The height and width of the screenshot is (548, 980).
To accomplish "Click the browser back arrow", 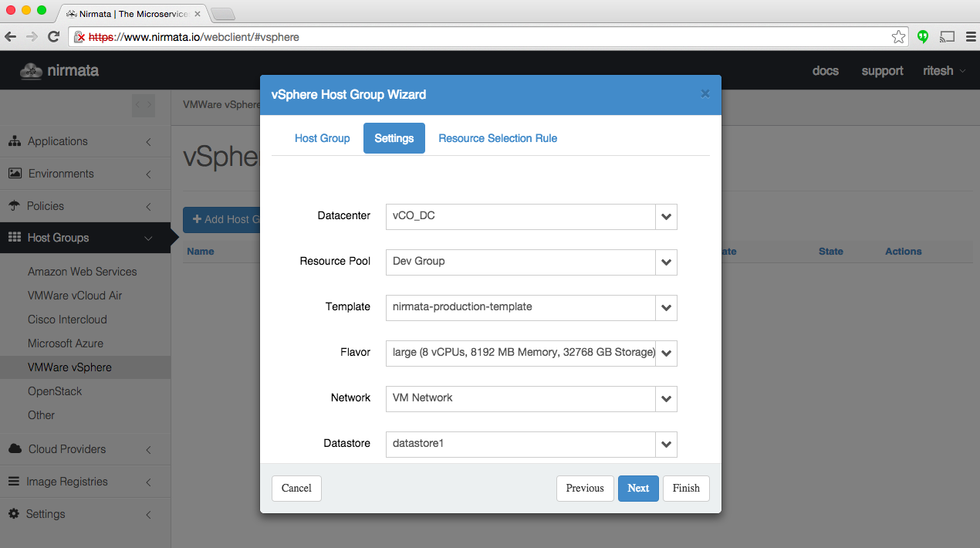I will click(11, 36).
